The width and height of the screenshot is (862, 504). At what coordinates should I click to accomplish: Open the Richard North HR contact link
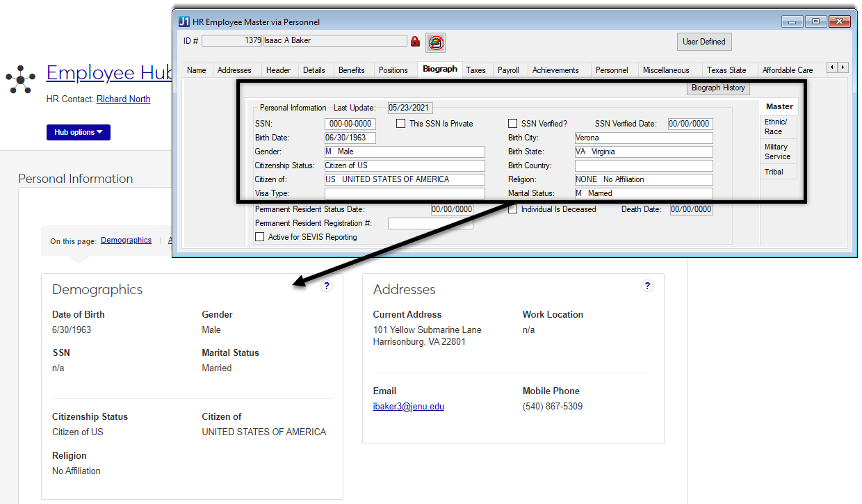123,99
